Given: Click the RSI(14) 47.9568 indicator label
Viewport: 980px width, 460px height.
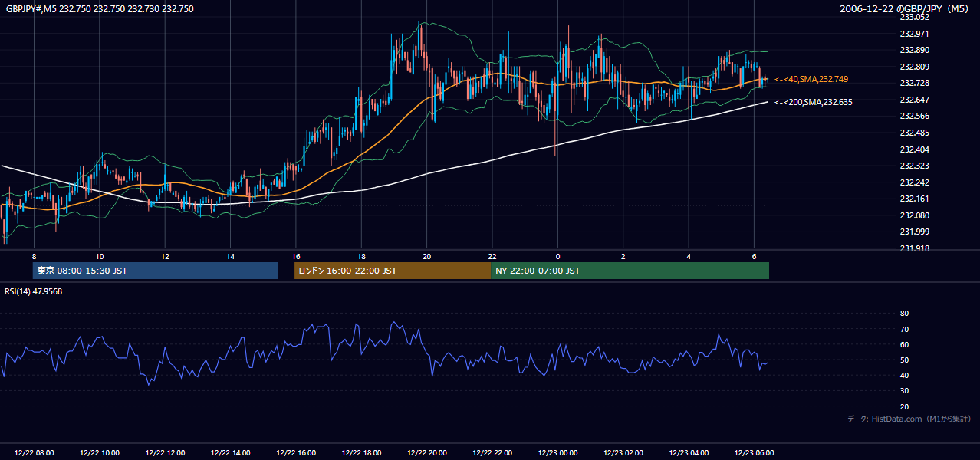Looking at the screenshot, I should point(34,291).
